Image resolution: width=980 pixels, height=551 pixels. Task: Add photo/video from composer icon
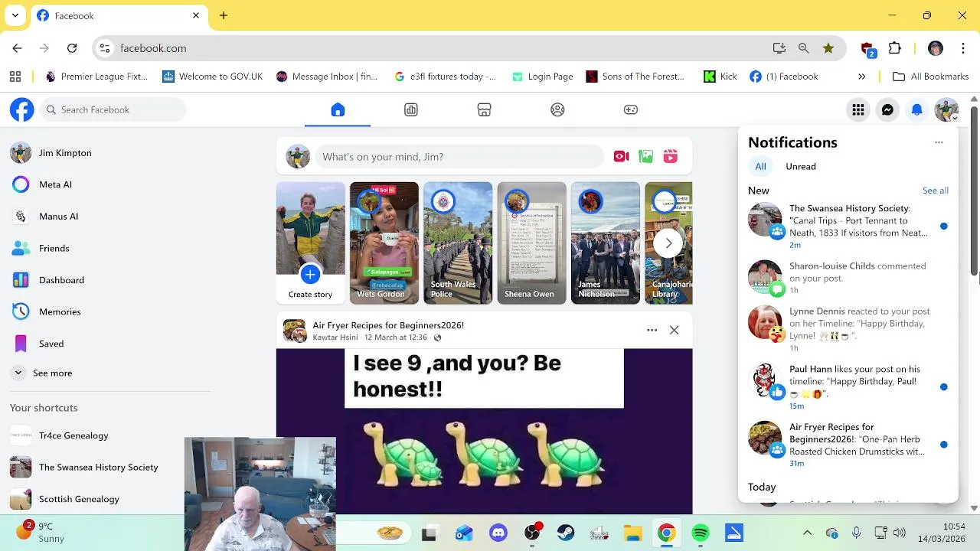click(x=645, y=157)
